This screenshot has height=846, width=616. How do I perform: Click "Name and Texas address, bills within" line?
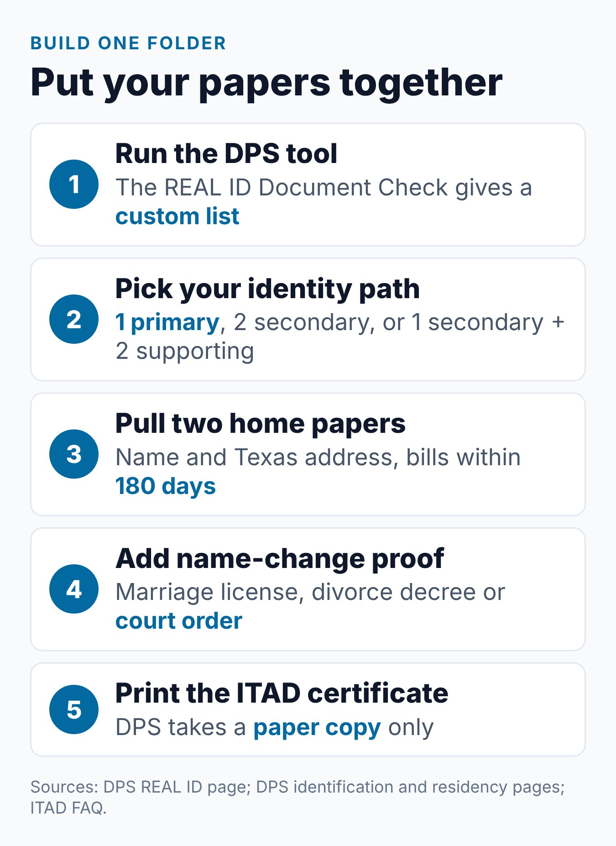click(318, 457)
